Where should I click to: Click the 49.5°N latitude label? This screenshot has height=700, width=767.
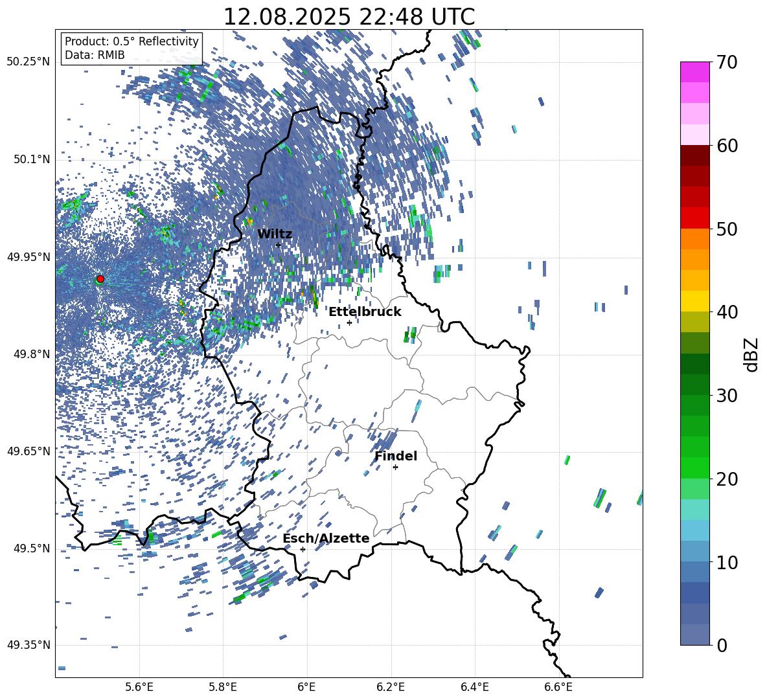point(31,548)
